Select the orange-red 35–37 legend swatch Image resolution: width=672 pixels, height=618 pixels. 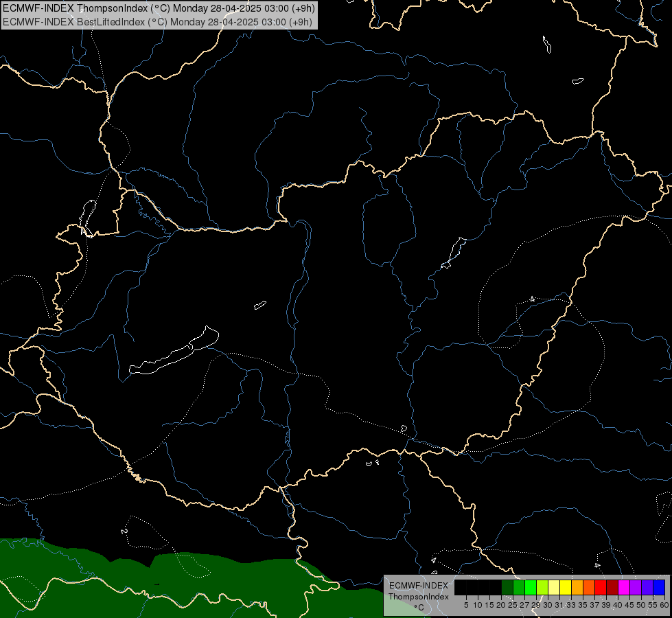tap(588, 587)
